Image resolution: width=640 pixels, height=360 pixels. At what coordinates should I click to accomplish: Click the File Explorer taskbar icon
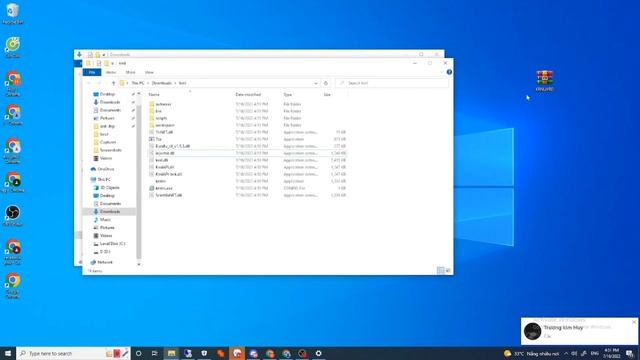171,353
